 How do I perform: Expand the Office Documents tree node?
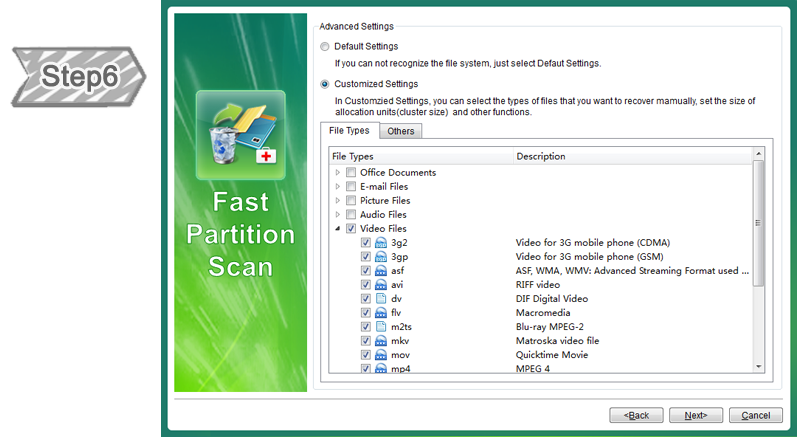tap(338, 173)
